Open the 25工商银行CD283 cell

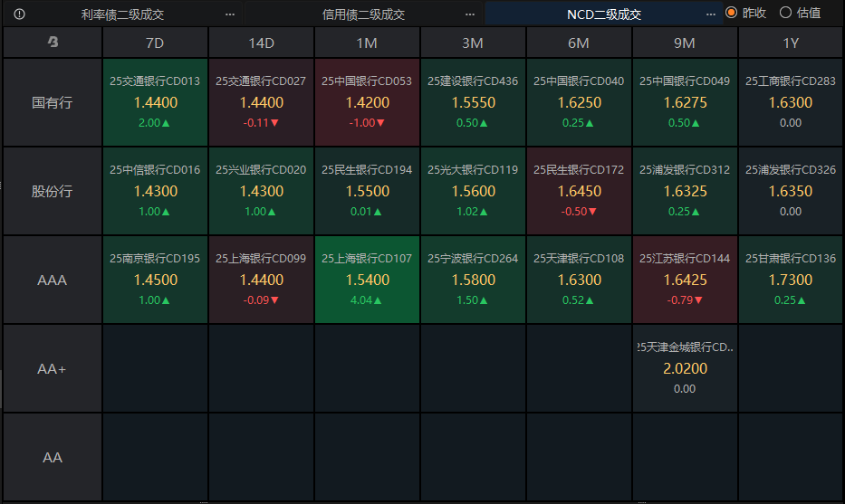(x=791, y=102)
